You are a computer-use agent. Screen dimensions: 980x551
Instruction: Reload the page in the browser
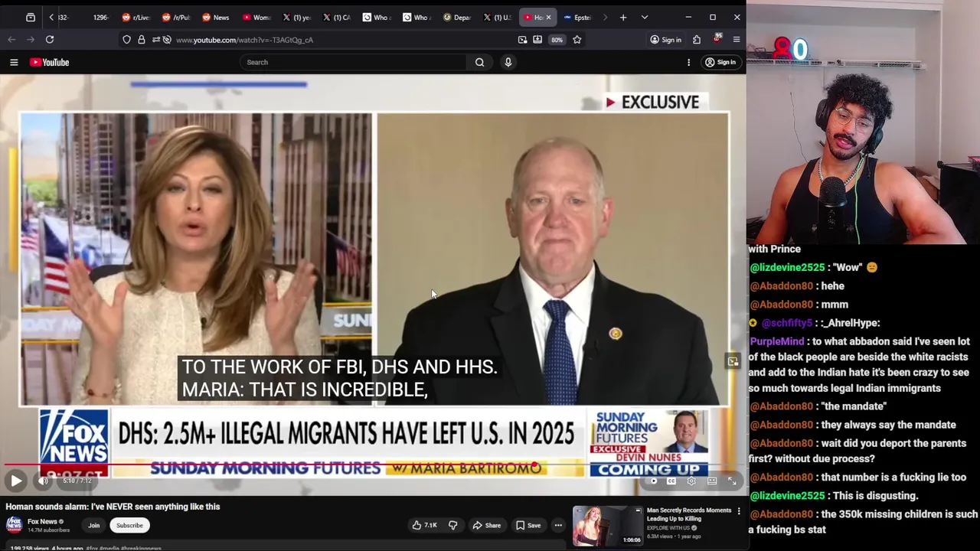point(50,39)
